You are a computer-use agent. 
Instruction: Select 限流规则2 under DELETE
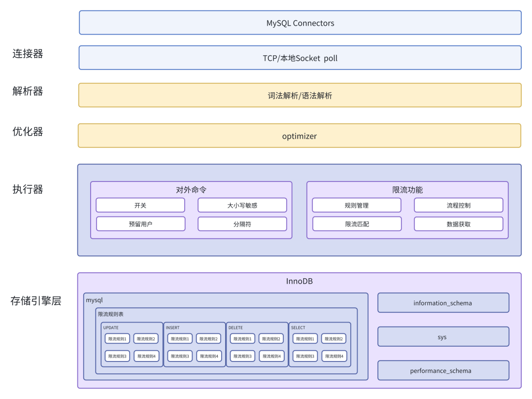271,338
